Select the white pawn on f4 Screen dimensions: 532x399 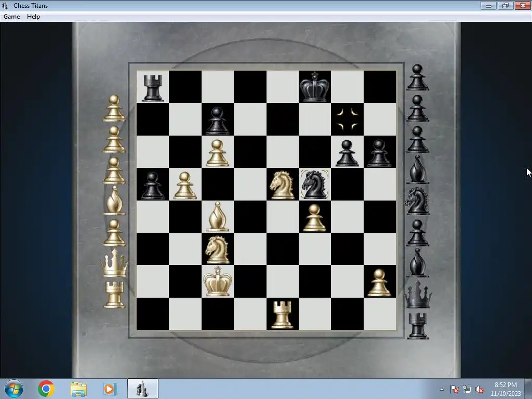314,218
